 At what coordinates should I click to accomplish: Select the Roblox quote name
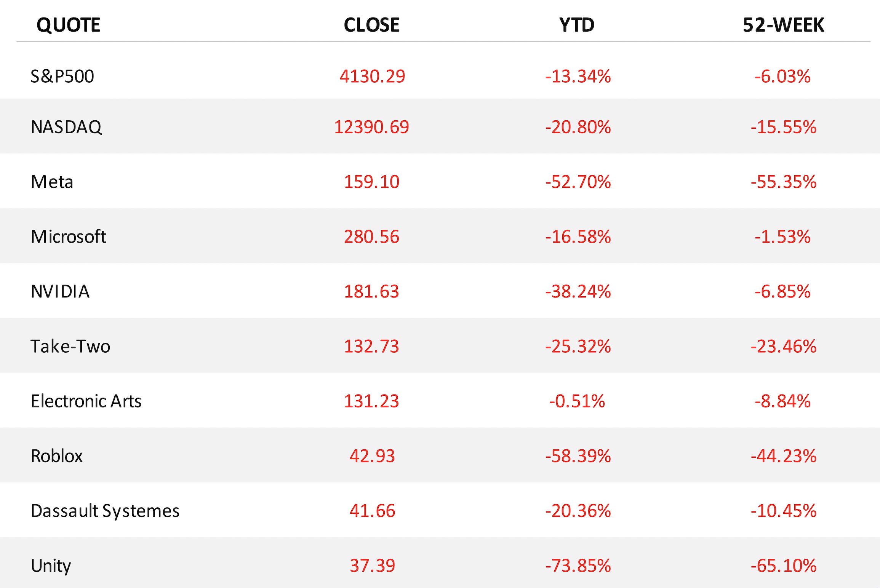[57, 456]
